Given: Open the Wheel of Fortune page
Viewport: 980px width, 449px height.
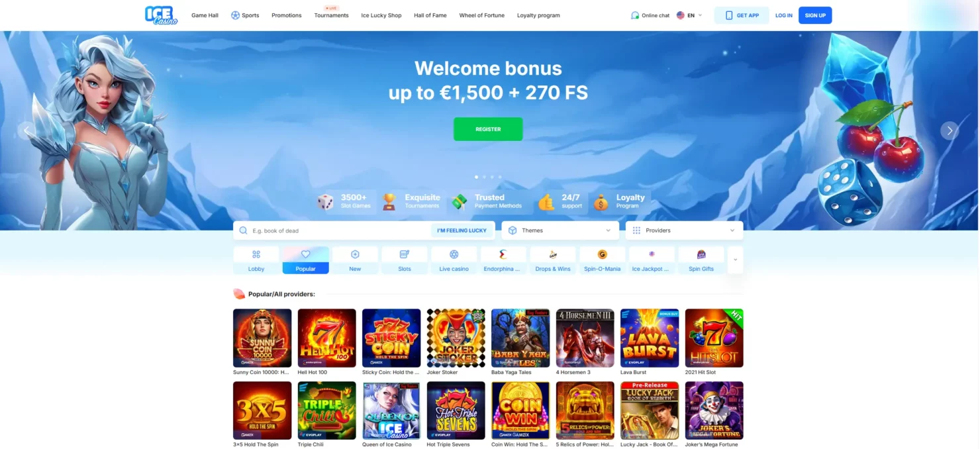Looking at the screenshot, I should pyautogui.click(x=482, y=15).
